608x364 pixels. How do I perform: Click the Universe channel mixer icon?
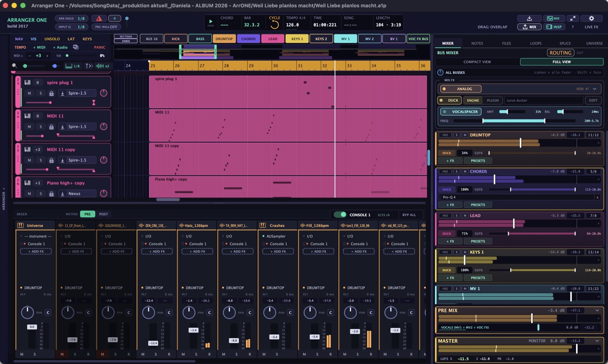click(x=21, y=225)
